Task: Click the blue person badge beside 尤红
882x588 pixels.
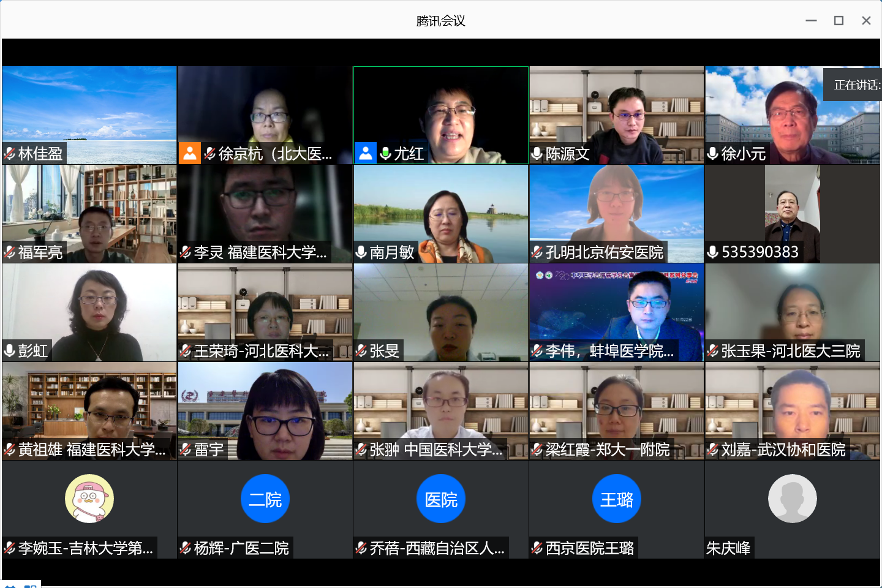Action: click(x=366, y=153)
